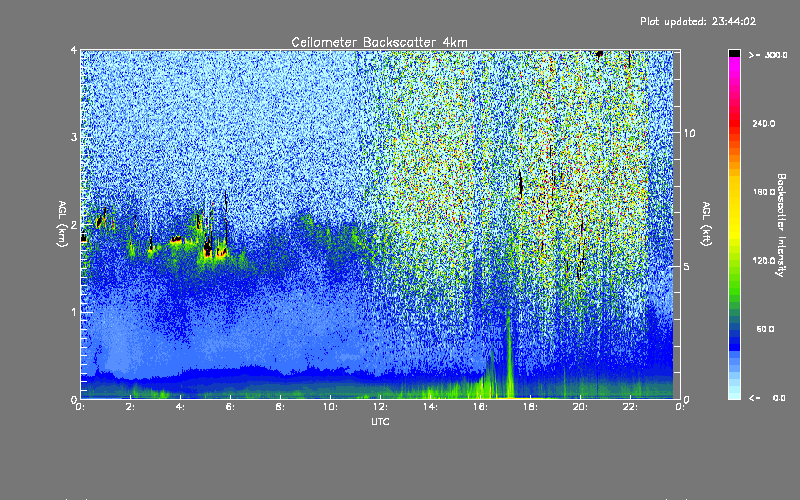800x500 pixels.
Task: Click the '3' tick on the km axis
Action: coord(74,138)
